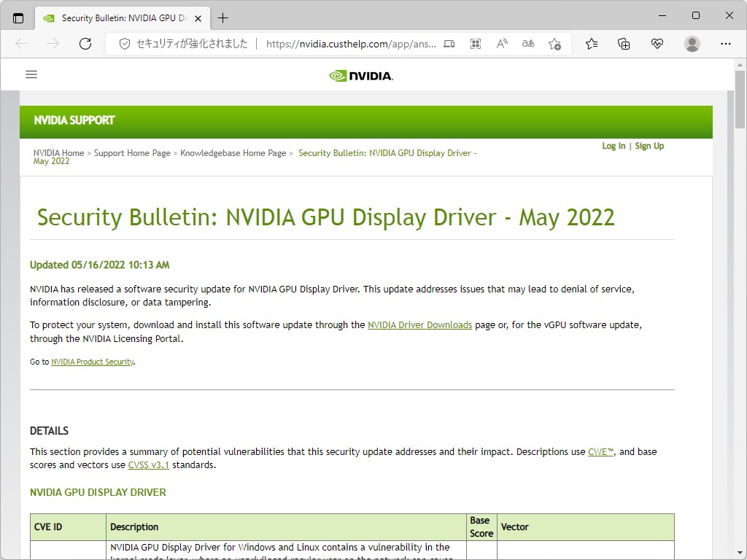The image size is (747, 560).
Task: Click the QR code generator icon
Action: coord(476,44)
